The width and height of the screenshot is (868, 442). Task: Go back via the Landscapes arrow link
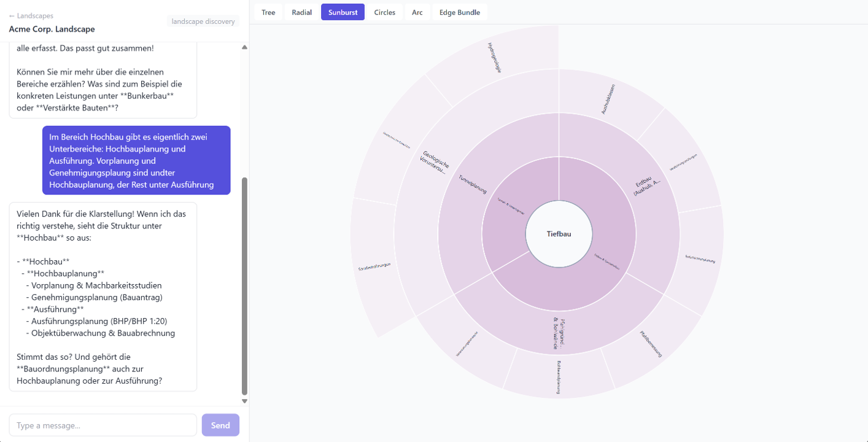31,16
